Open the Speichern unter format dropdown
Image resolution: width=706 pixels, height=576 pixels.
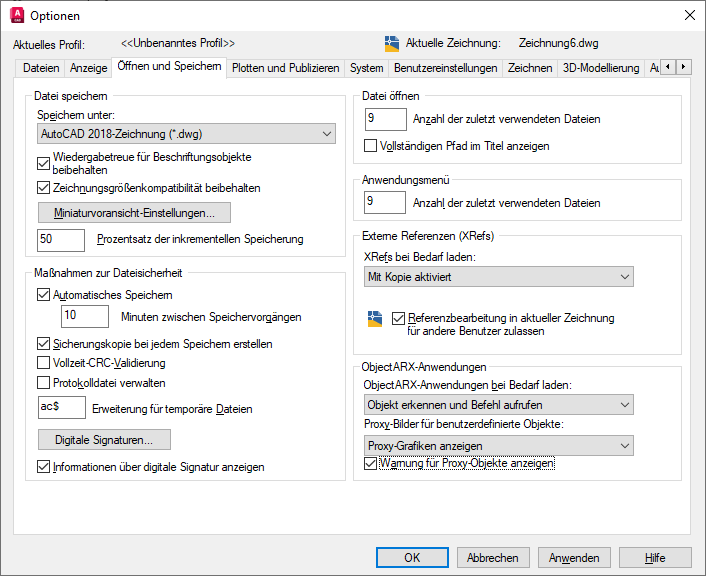[186, 133]
